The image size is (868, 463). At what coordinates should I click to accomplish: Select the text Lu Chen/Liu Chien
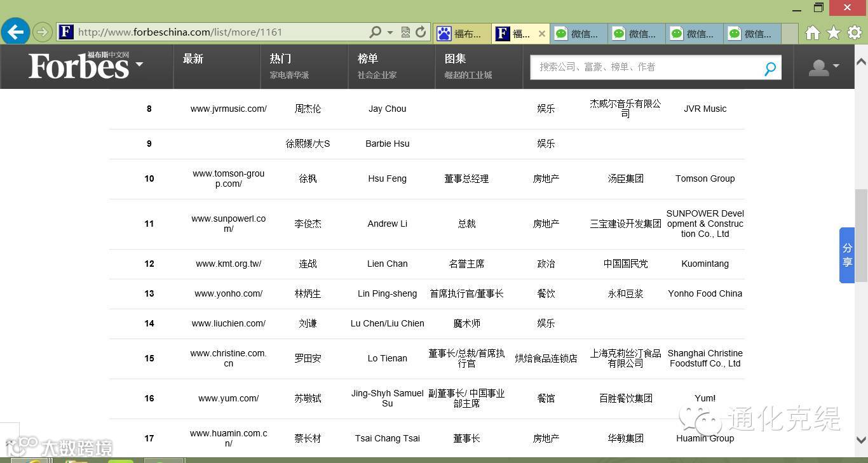tap(388, 323)
